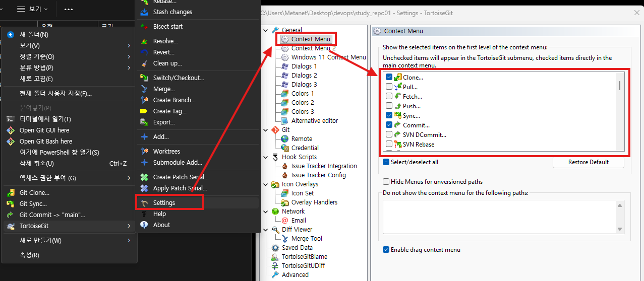
Task: Expand the 정렬 기준(O) submenu
Action: 69,56
